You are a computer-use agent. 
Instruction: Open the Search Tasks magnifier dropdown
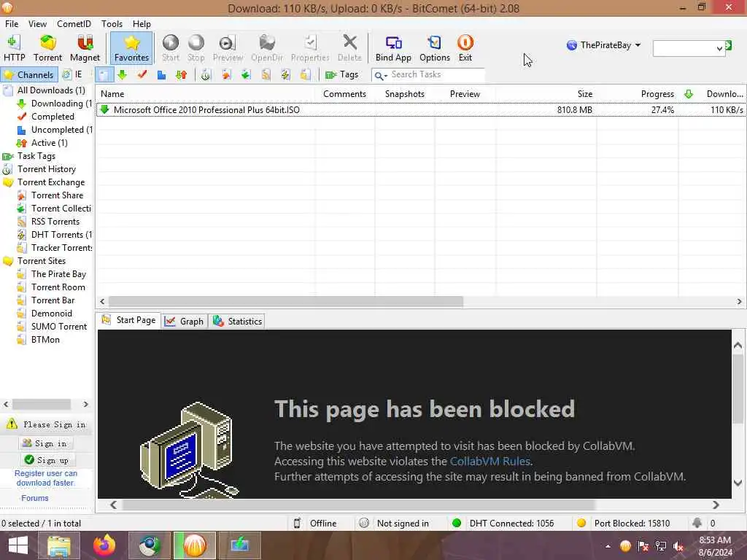click(x=381, y=75)
